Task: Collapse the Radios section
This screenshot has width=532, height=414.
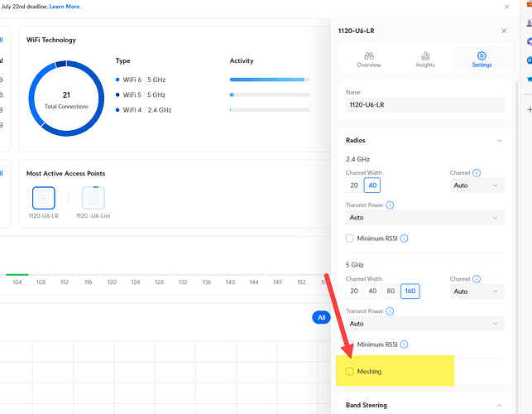Action: tap(499, 141)
